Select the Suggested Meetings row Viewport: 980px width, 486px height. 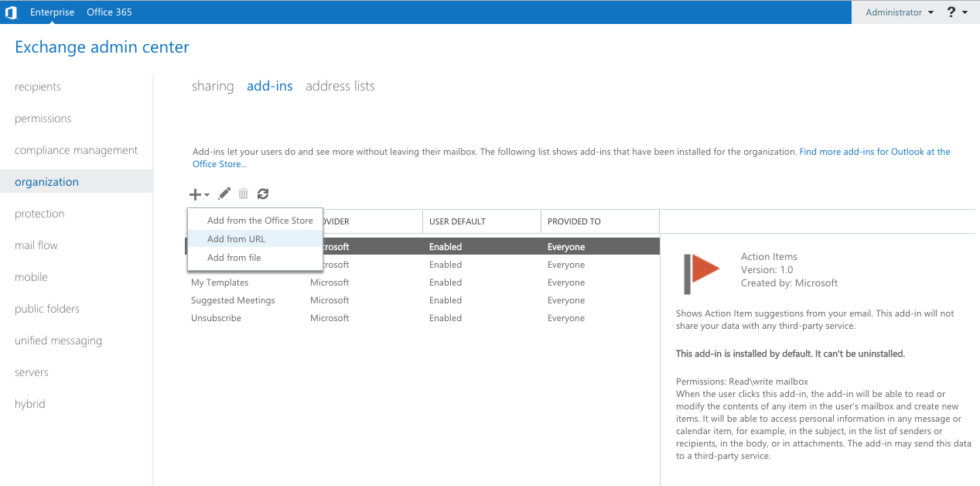tap(422, 300)
